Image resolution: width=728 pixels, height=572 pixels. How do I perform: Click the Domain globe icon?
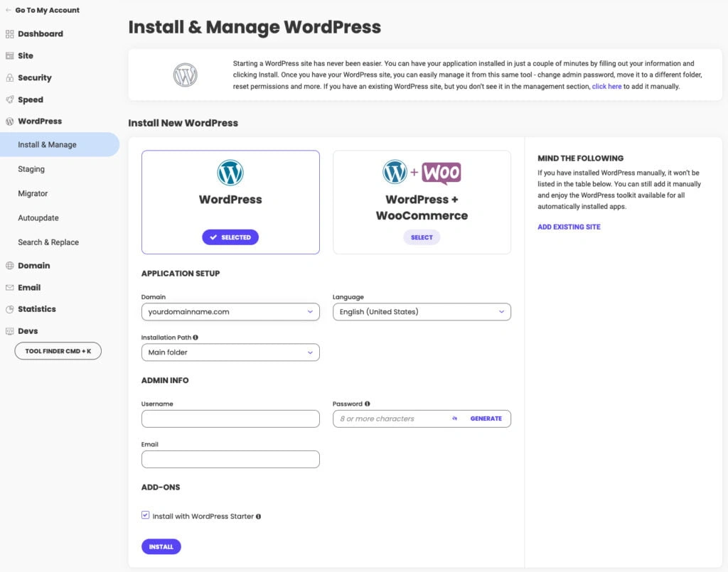[x=10, y=266]
